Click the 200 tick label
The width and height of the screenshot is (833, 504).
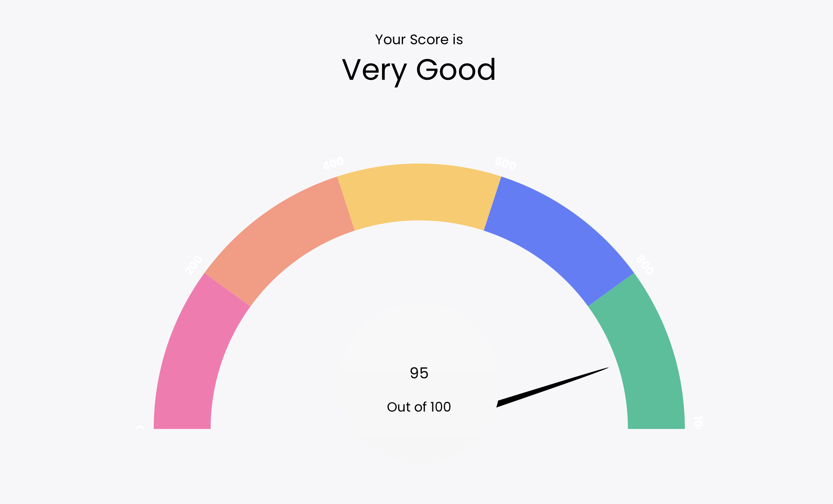pos(193,265)
